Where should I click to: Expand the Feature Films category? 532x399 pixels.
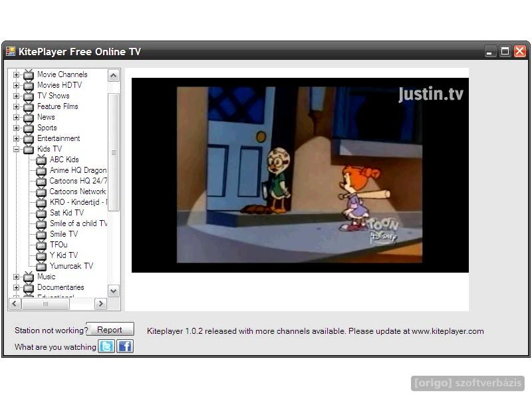click(x=16, y=106)
